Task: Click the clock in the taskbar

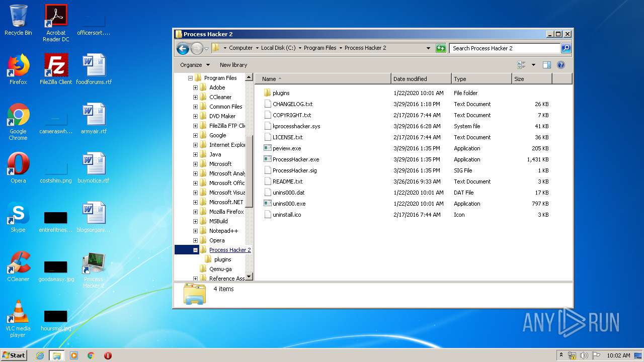Action: (x=618, y=355)
